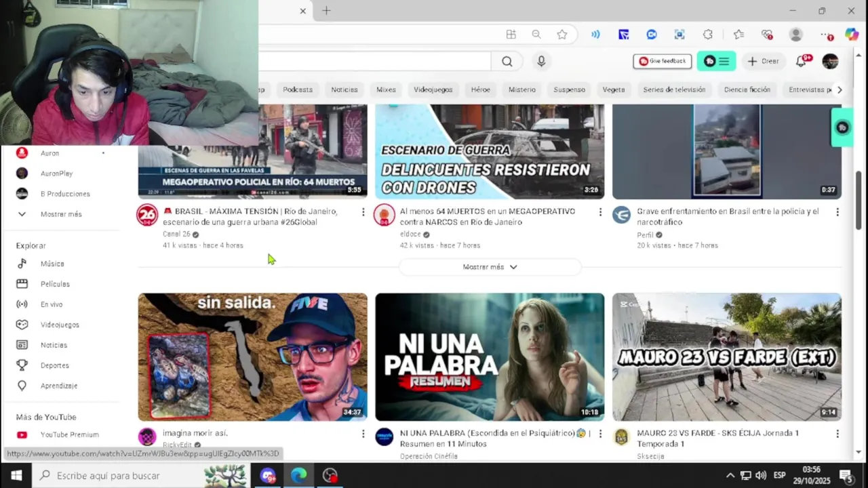The height and width of the screenshot is (488, 868).
Task: Select the Suspenso filter chip
Action: point(569,89)
